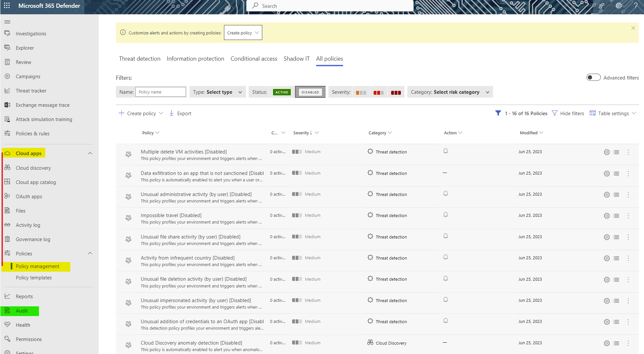644x354 pixels.
Task: Click the Table settings icon
Action: point(592,113)
